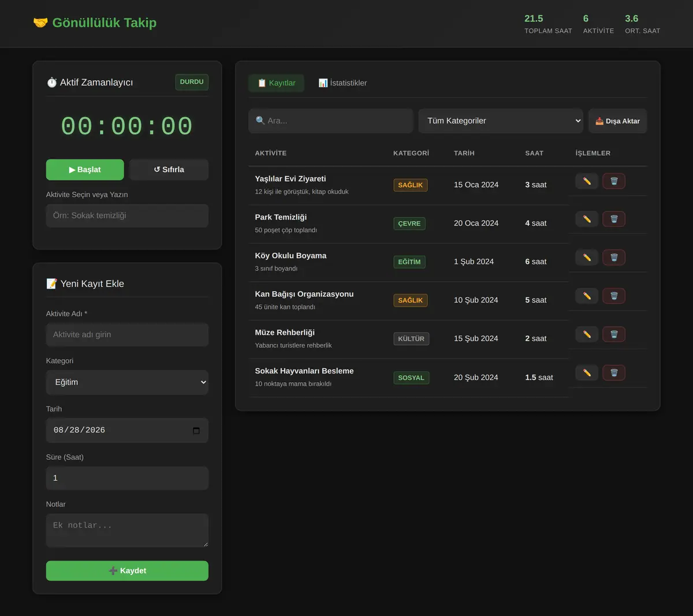Delete the Park Temizliği record
This screenshot has width=693, height=616.
[614, 219]
